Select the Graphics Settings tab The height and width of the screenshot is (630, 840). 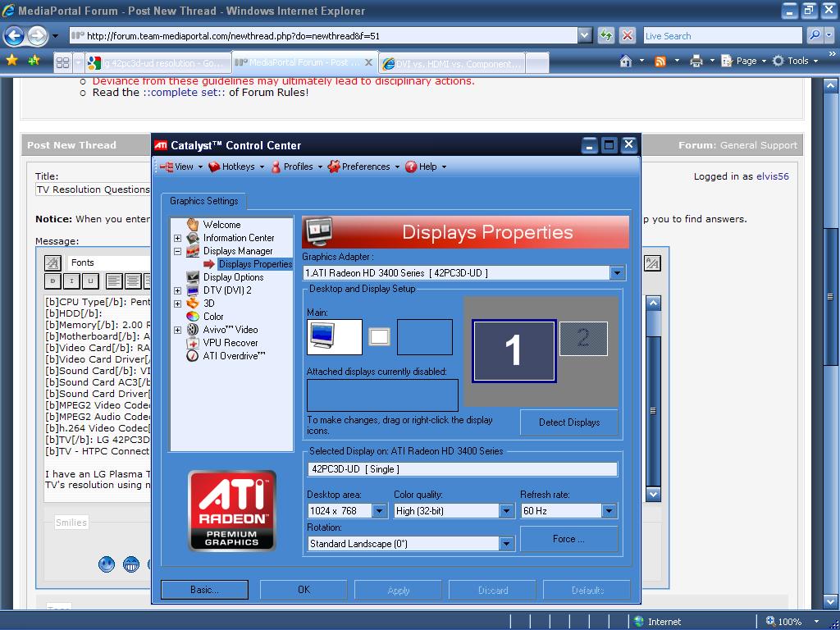click(x=203, y=201)
